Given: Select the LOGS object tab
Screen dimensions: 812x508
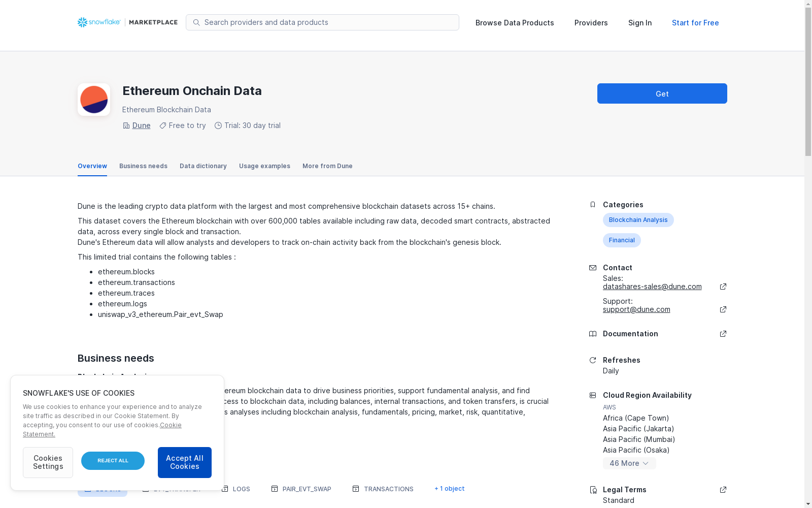Looking at the screenshot, I should pos(236,489).
